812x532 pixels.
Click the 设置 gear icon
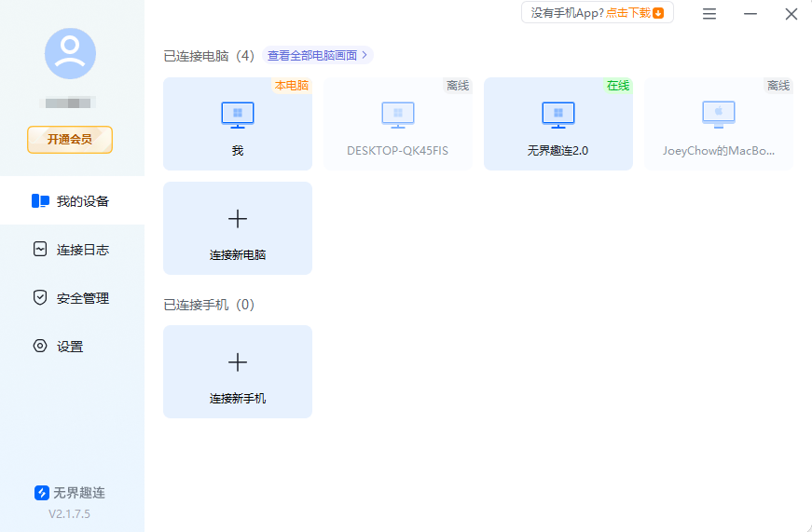pos(40,346)
